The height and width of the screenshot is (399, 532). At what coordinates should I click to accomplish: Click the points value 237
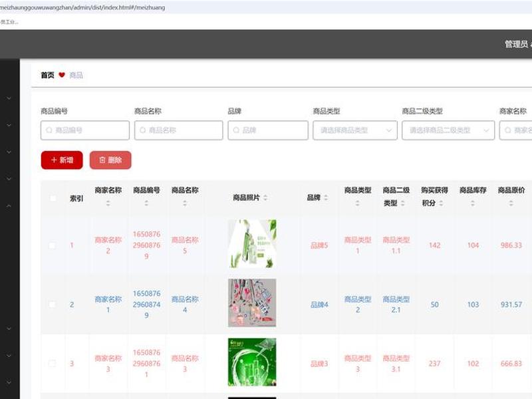click(x=434, y=364)
